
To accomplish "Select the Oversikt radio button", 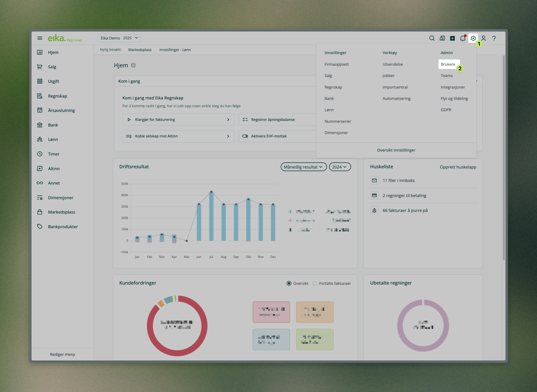I will click(289, 283).
